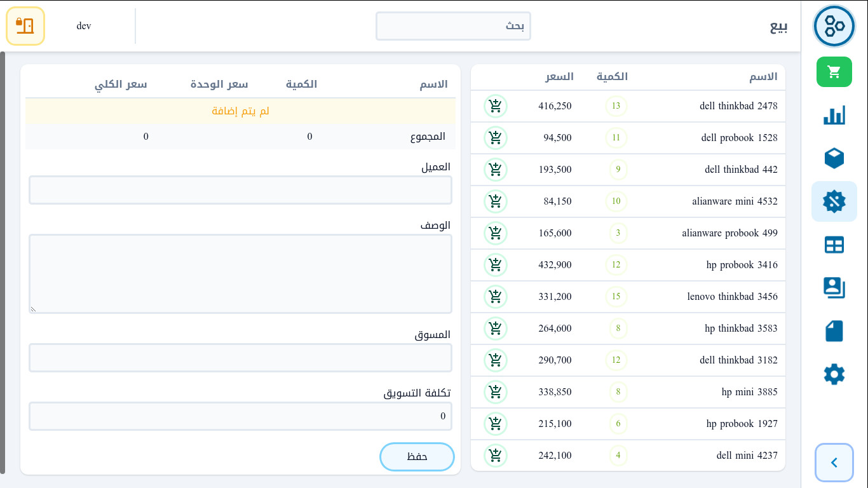This screenshot has height=488, width=868.
Task: Click the circular logo at the top right
Action: coord(834,26)
